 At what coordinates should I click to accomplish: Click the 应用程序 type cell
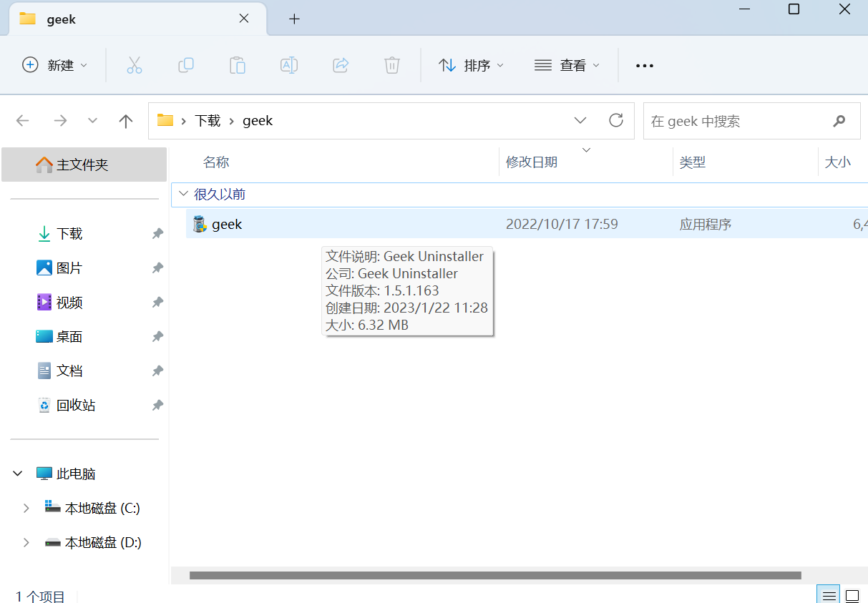point(706,224)
